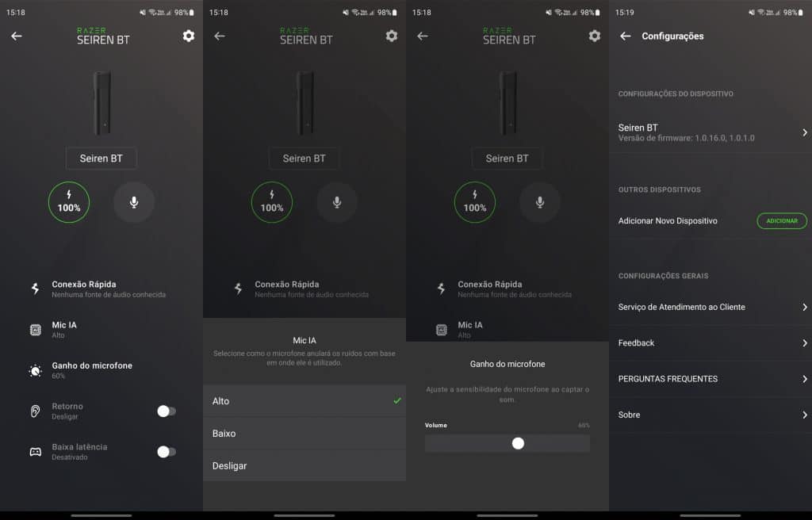Screen dimensions: 812x520
Task: Open Seiren BT device settings row
Action: (x=710, y=132)
